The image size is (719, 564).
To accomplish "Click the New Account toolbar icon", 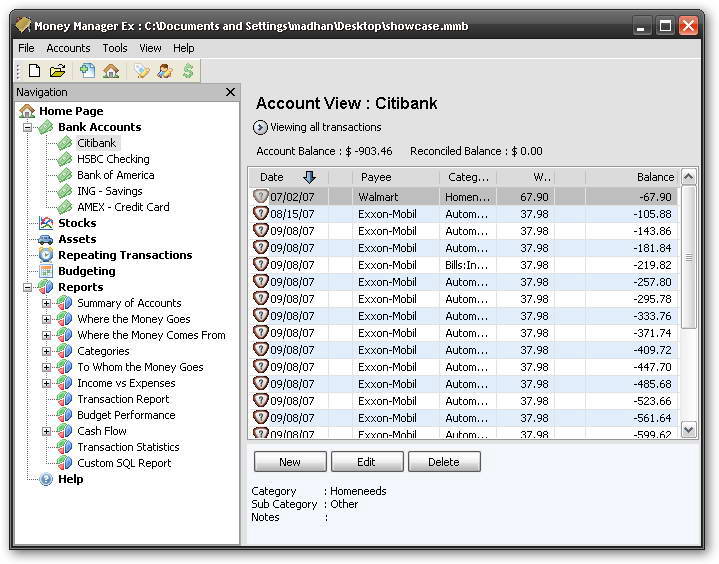I will 87,71.
